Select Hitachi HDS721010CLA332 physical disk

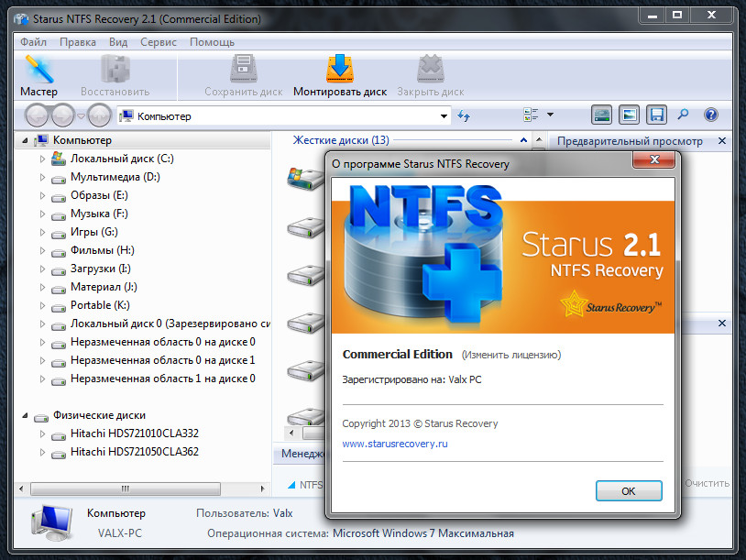135,434
